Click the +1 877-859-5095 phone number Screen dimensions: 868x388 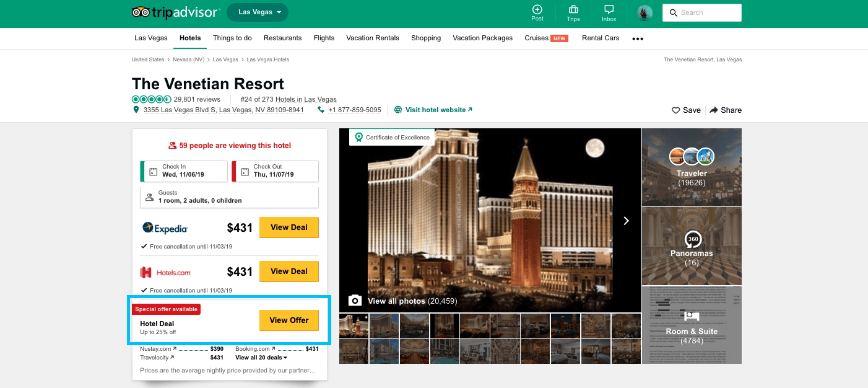point(355,110)
